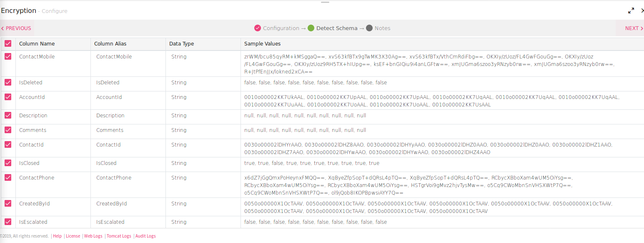Image resolution: width=644 pixels, height=243 pixels.
Task: Click the fullscreen expand icon
Action: point(631,11)
